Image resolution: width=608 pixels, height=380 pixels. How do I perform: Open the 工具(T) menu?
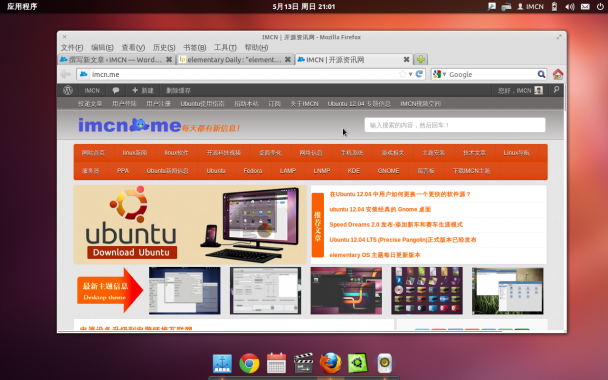pos(225,47)
